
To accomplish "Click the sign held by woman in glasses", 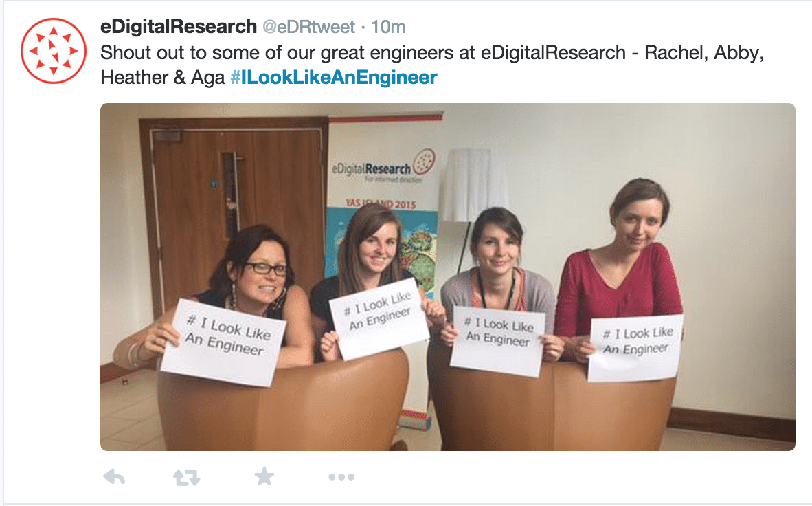I will click(224, 342).
